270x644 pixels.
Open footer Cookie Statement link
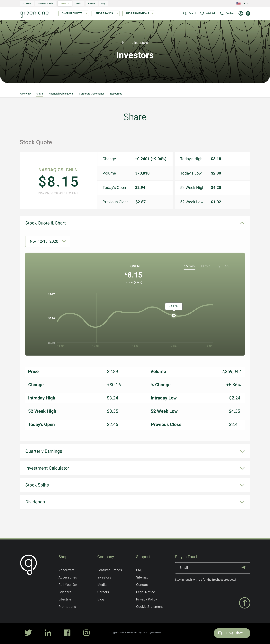tap(149, 607)
